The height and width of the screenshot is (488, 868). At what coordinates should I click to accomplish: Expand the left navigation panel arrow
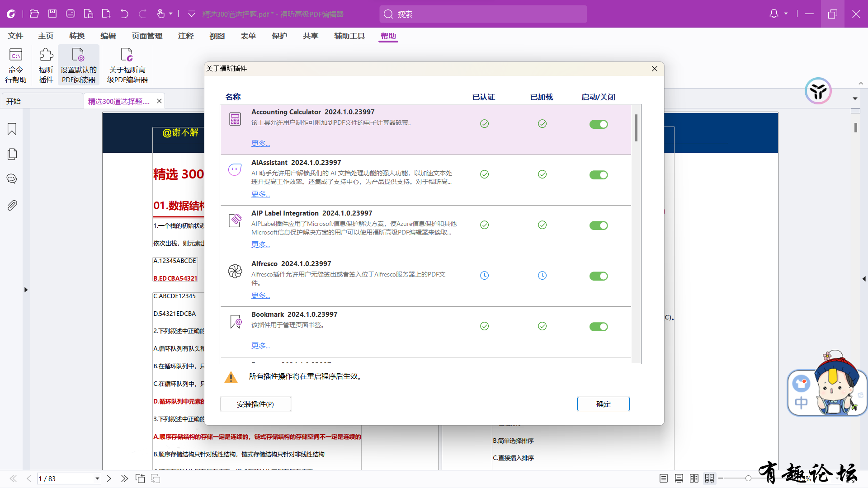pyautogui.click(x=26, y=290)
